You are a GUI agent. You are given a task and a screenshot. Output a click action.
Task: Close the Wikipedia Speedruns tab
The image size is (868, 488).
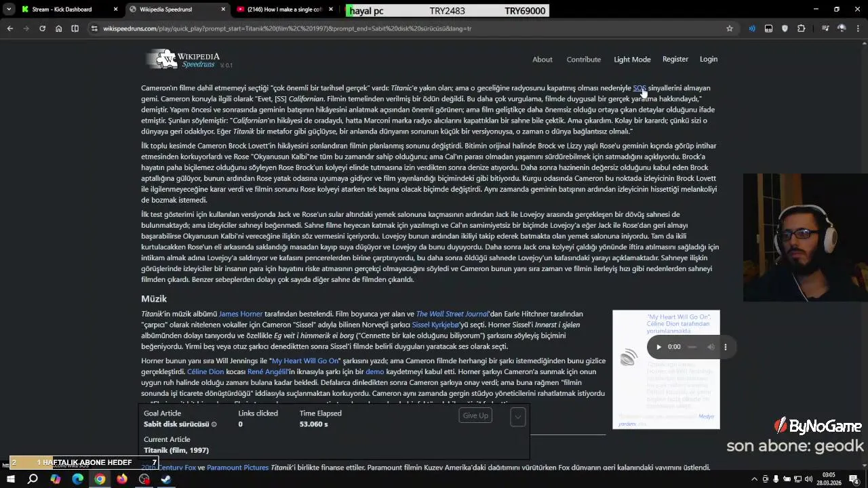click(224, 9)
